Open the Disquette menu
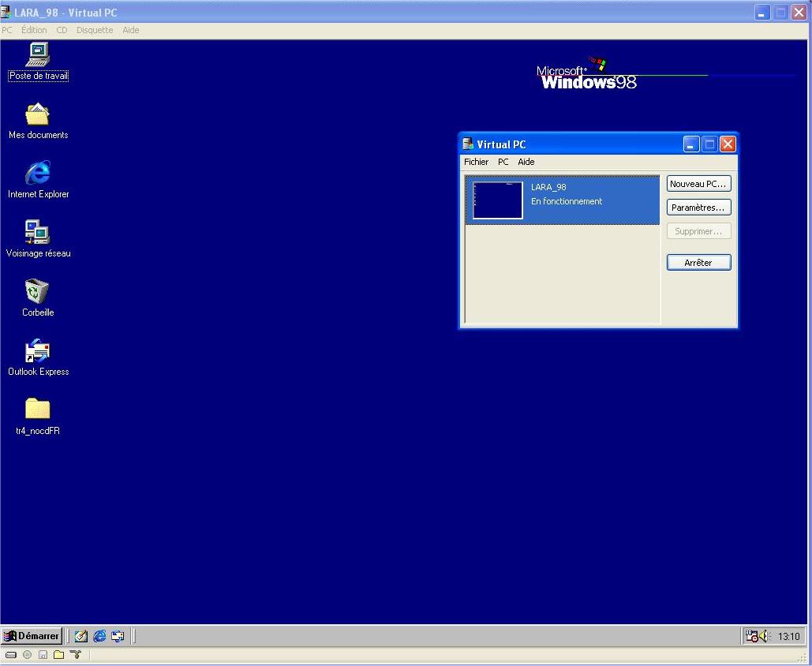The width and height of the screenshot is (812, 666). [95, 30]
